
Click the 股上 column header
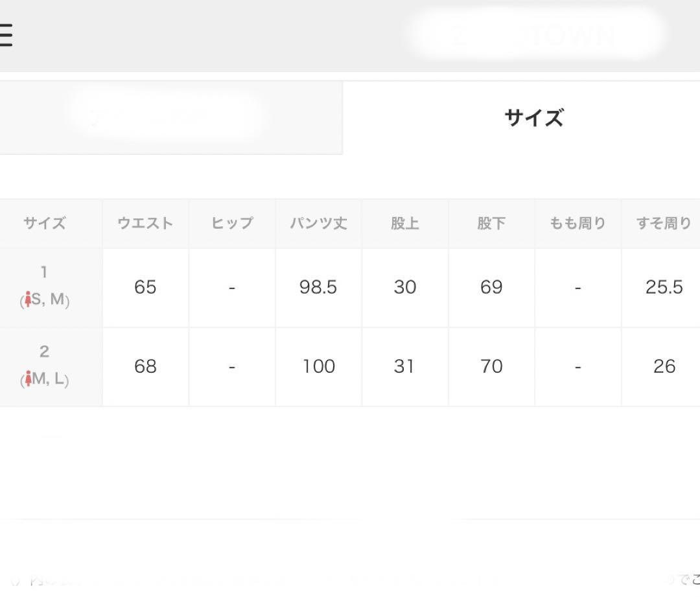[x=405, y=223]
